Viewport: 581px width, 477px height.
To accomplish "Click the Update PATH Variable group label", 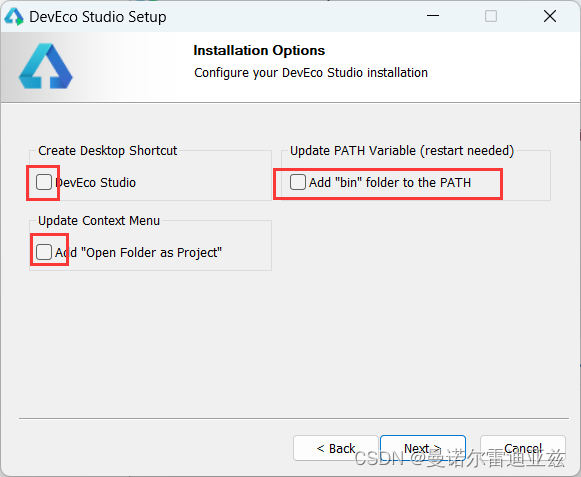I will coord(402,150).
